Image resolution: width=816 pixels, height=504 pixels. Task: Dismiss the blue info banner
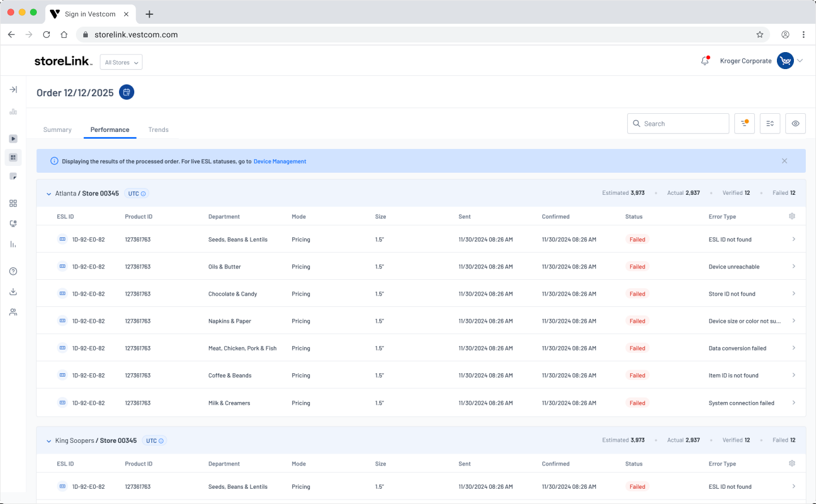coord(785,161)
